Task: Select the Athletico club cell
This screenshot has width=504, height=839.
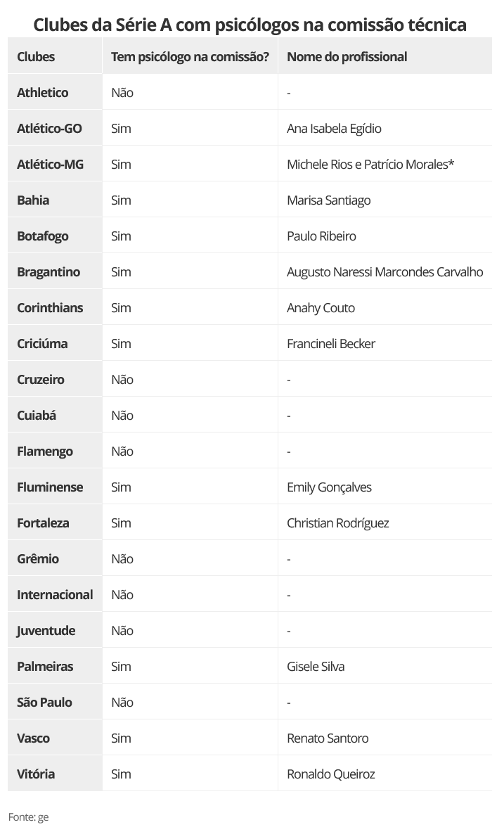Action: [43, 93]
